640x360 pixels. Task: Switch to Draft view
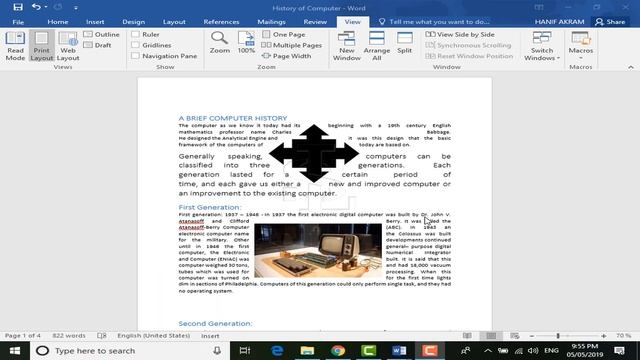pyautogui.click(x=98, y=45)
